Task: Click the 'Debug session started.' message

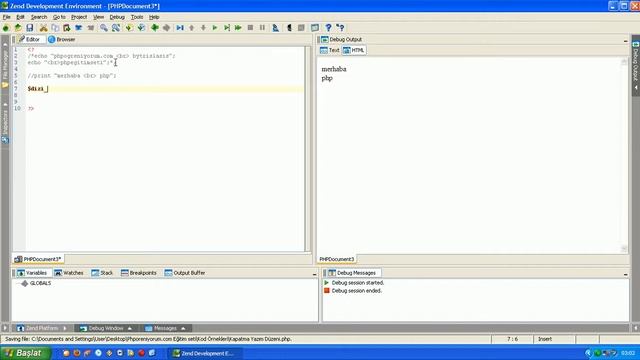Action: point(358,282)
